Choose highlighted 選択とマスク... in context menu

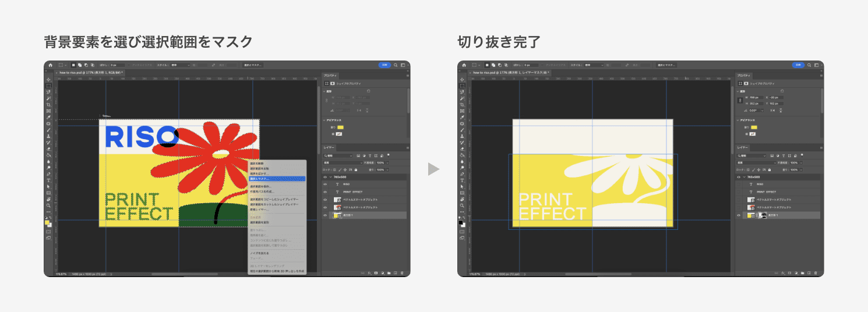276,179
